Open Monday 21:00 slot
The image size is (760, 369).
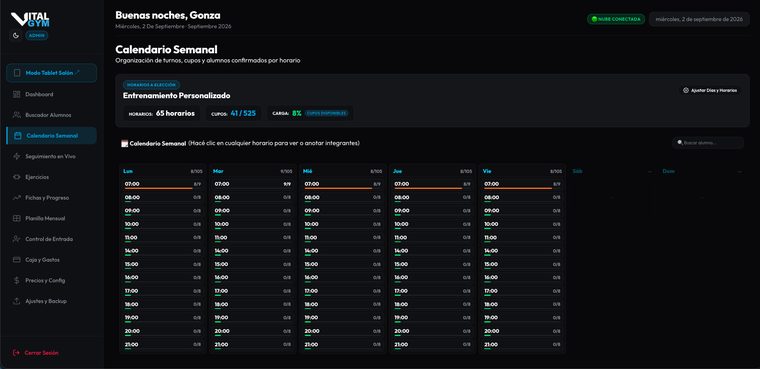coord(162,345)
